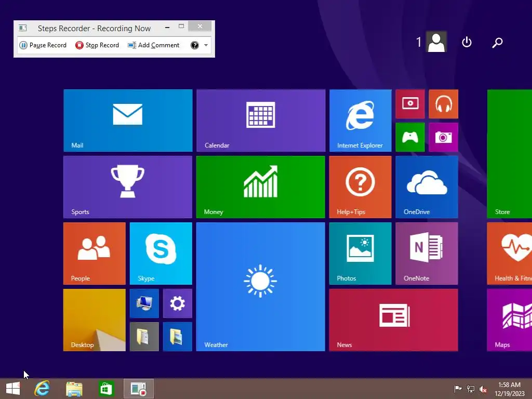The width and height of the screenshot is (532, 399).
Task: Open Steps Recorder help icon
Action: click(x=194, y=45)
